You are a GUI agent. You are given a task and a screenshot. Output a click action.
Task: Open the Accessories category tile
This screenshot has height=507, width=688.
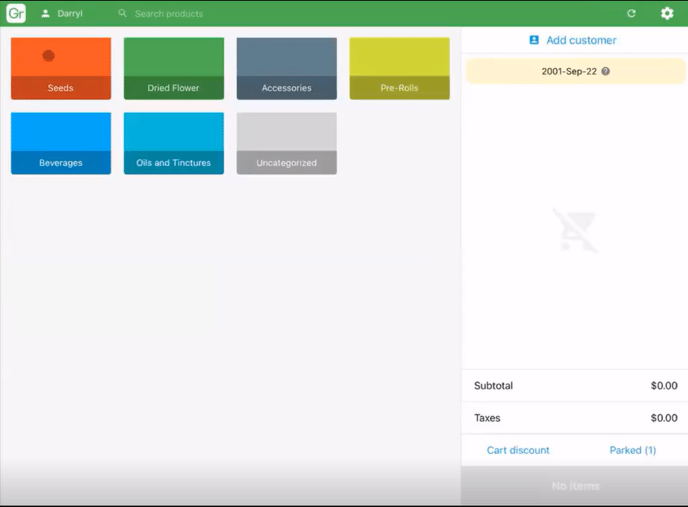pos(287,68)
